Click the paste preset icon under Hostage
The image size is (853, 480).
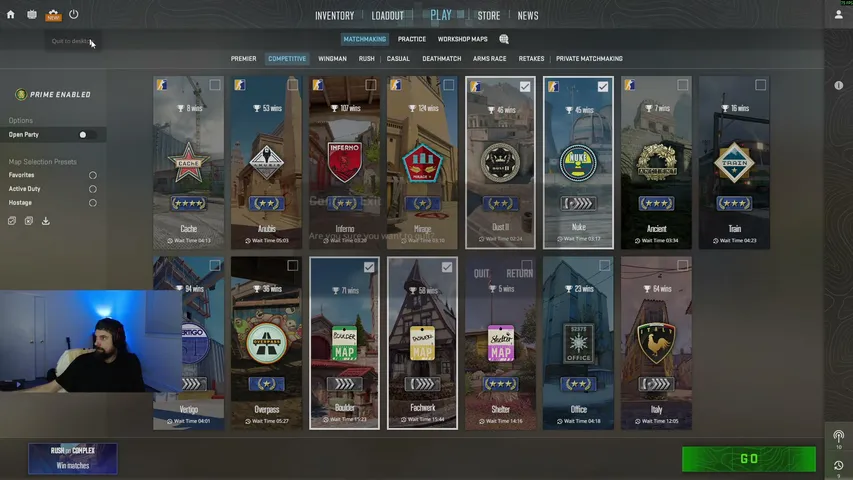coord(29,221)
